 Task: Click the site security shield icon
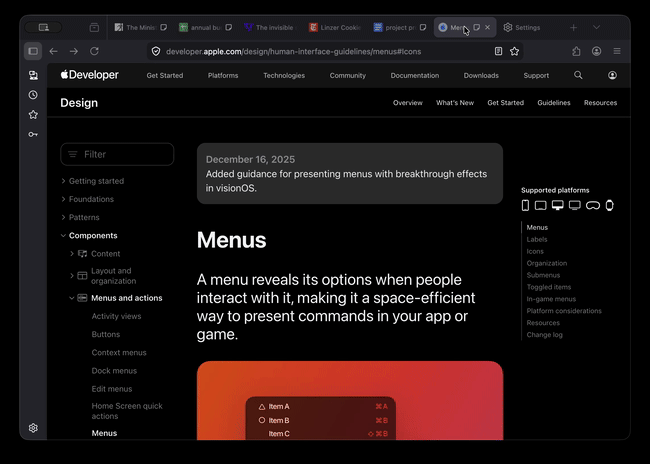[x=156, y=51]
